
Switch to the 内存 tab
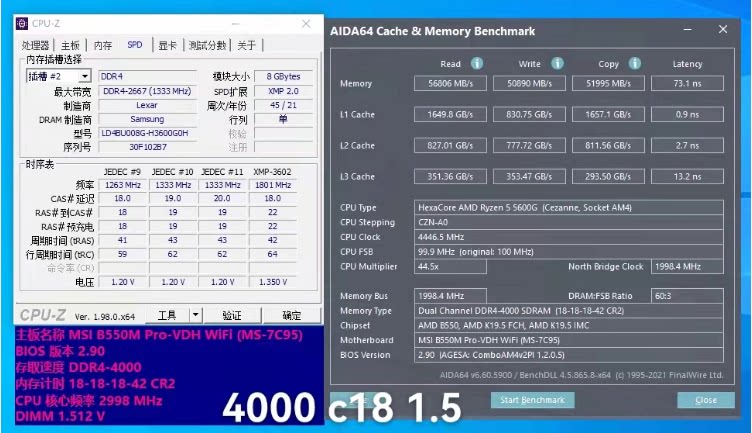click(x=103, y=46)
